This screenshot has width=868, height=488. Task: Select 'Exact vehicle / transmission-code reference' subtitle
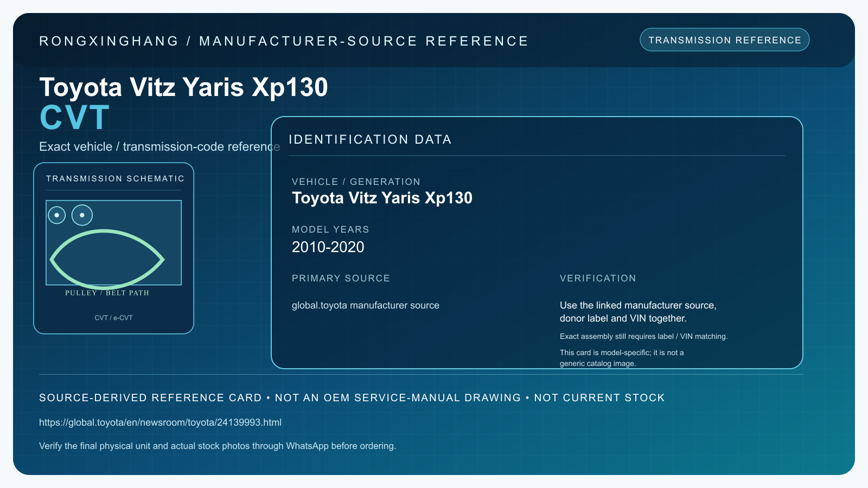pos(159,147)
